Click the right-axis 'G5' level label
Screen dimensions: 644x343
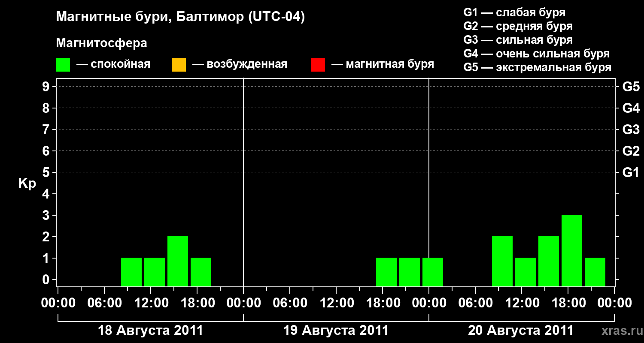pos(631,87)
